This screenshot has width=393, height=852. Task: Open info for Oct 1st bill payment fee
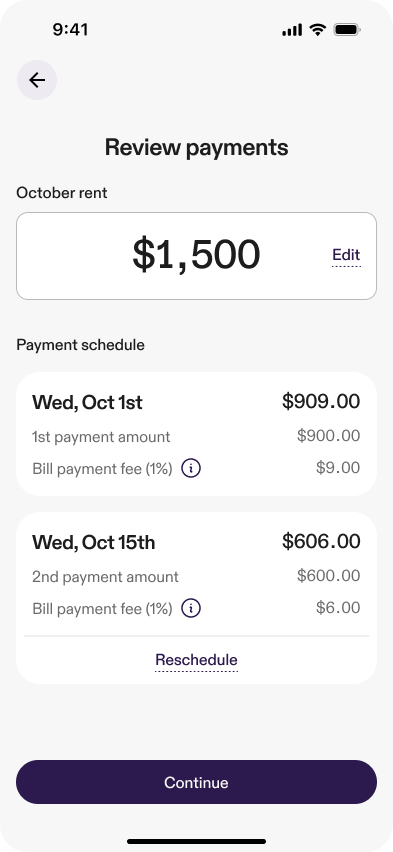click(x=191, y=468)
